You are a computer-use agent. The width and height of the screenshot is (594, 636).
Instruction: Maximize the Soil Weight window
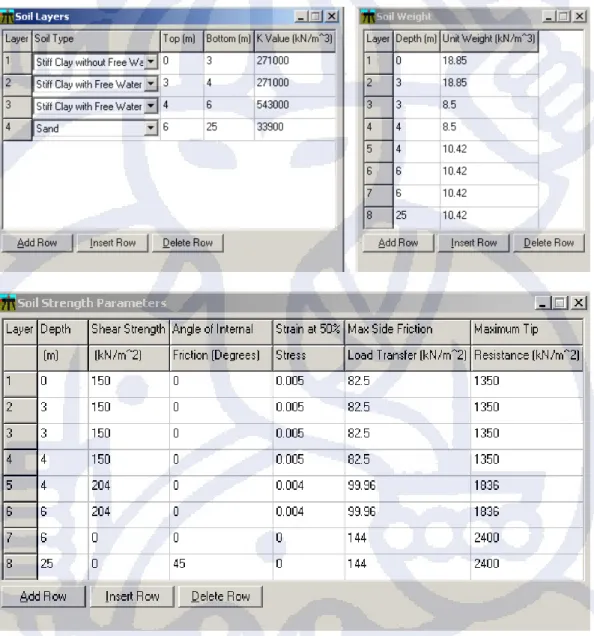[x=563, y=17]
